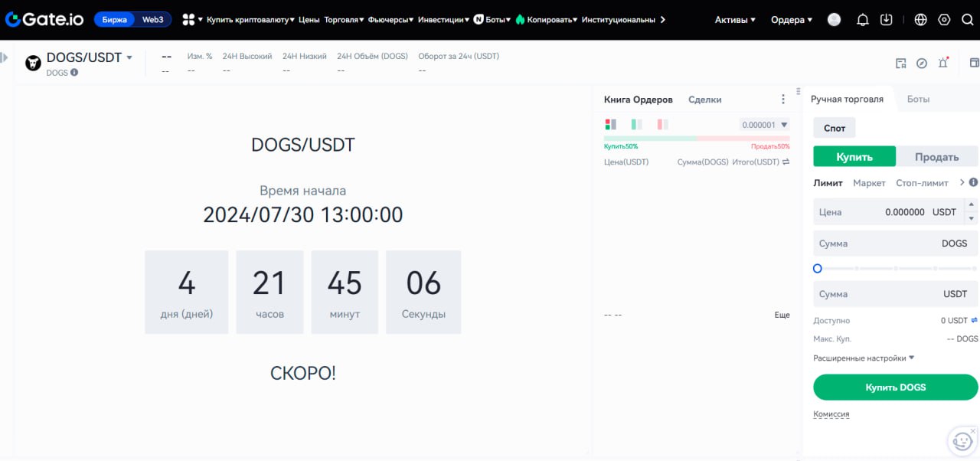Click the search magnifier icon
The height and width of the screenshot is (461, 980).
967,20
